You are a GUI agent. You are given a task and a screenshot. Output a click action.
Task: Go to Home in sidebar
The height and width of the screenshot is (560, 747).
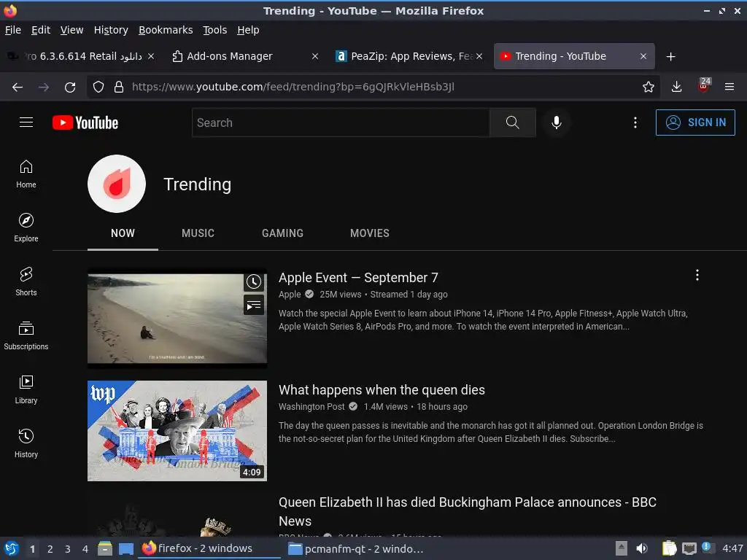(26, 174)
